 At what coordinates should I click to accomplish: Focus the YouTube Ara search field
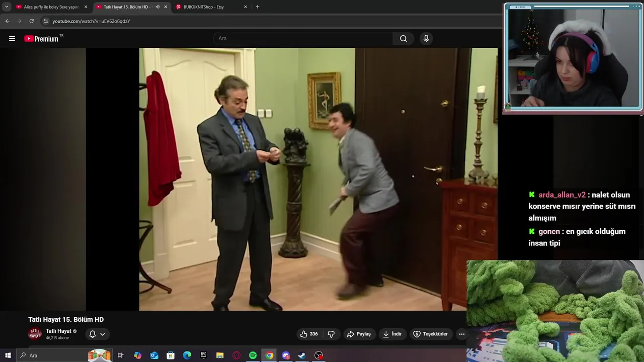[x=303, y=39]
